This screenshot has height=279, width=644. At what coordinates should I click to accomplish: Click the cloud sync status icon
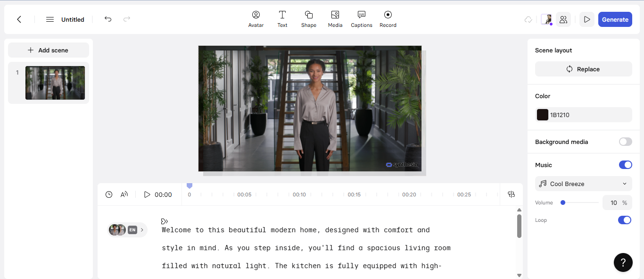click(x=528, y=19)
